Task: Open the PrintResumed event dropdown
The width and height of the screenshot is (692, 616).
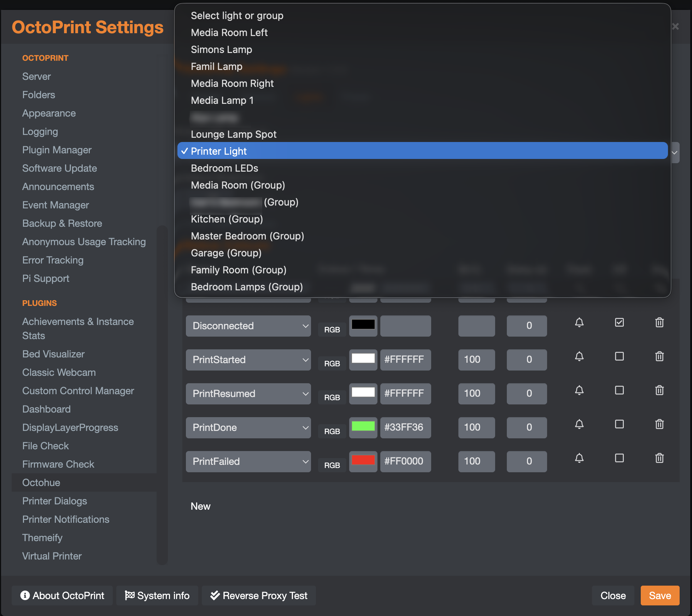Action: (248, 393)
